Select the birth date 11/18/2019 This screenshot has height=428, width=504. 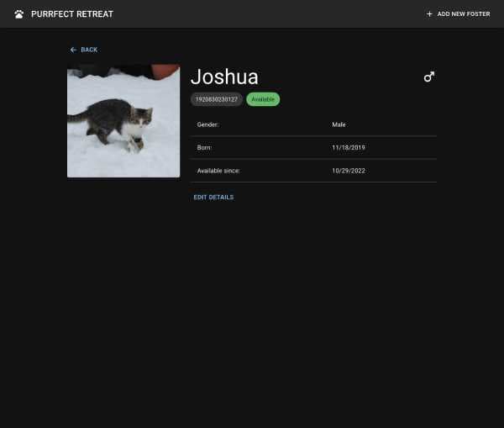[x=349, y=148]
